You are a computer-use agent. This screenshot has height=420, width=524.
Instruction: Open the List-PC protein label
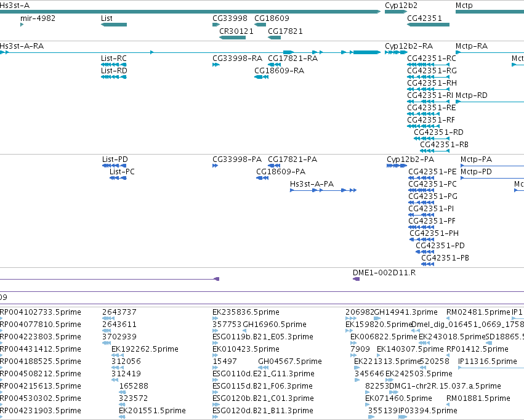click(x=122, y=172)
